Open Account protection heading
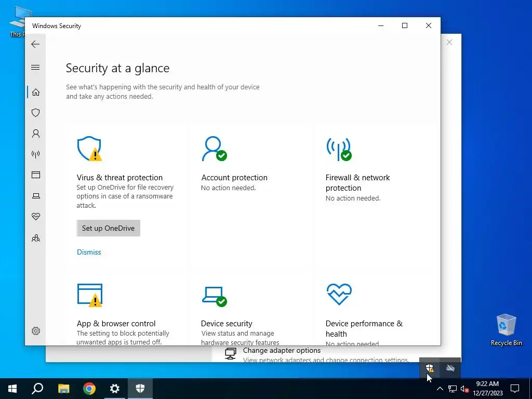 (x=234, y=178)
